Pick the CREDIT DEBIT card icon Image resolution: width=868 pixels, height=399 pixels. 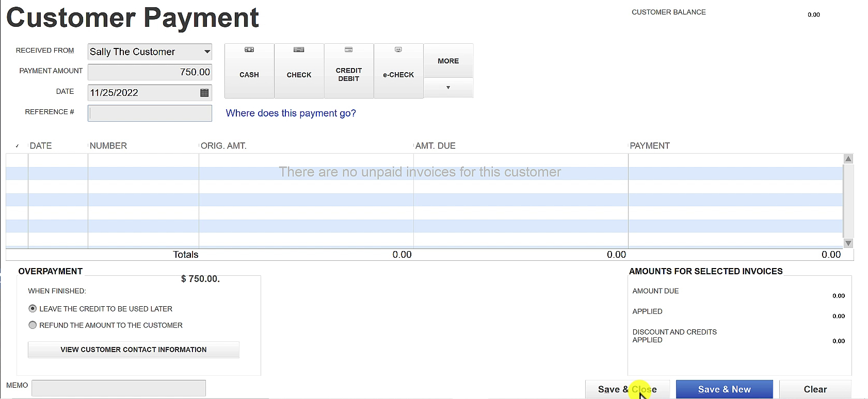click(x=349, y=49)
